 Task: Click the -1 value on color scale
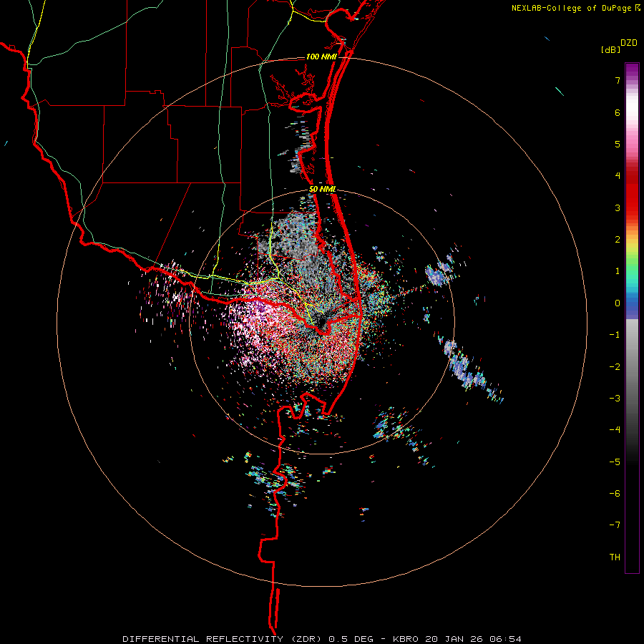pyautogui.click(x=615, y=335)
